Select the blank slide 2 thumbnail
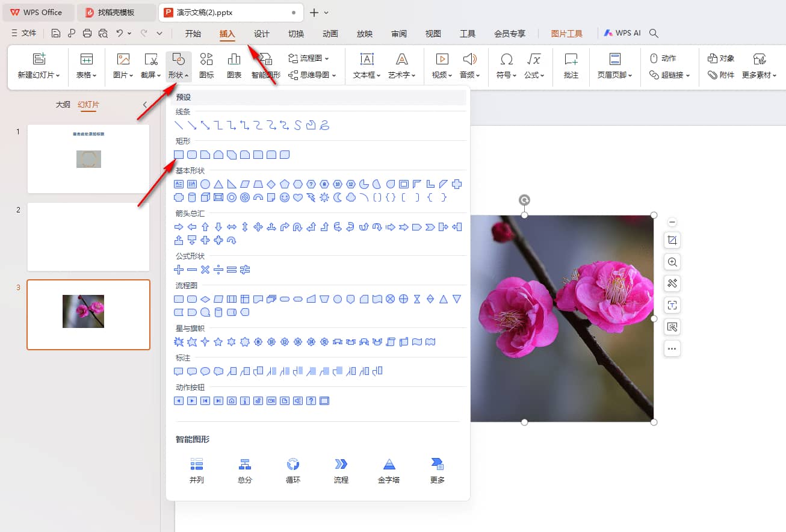 [x=88, y=237]
